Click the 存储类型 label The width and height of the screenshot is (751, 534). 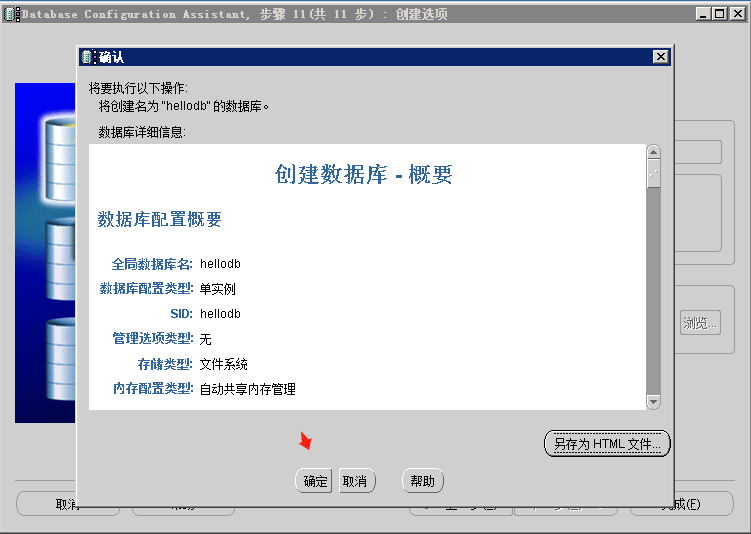(165, 364)
